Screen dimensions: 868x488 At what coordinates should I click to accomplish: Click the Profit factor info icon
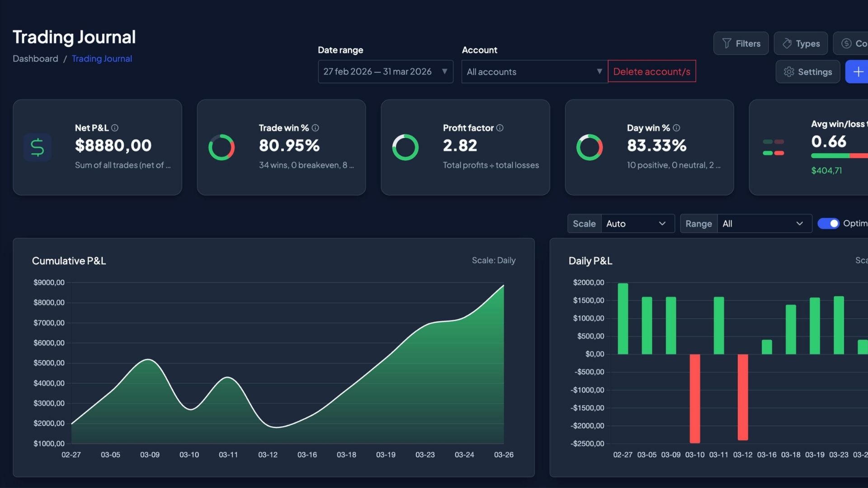tap(500, 128)
